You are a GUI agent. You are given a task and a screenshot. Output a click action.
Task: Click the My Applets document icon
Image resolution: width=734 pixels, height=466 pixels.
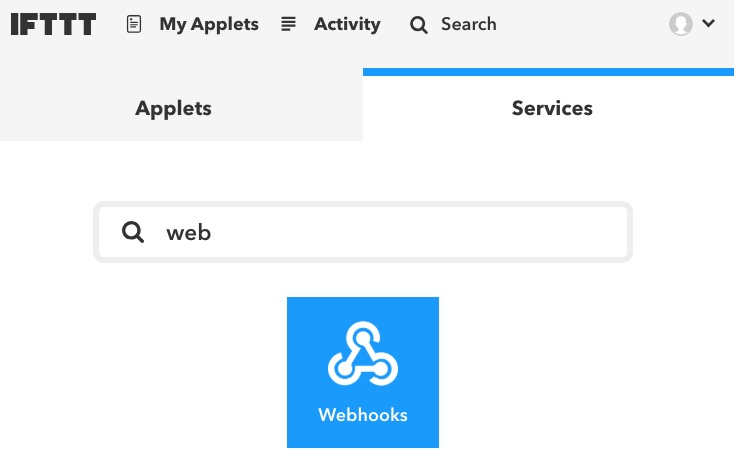tap(134, 24)
